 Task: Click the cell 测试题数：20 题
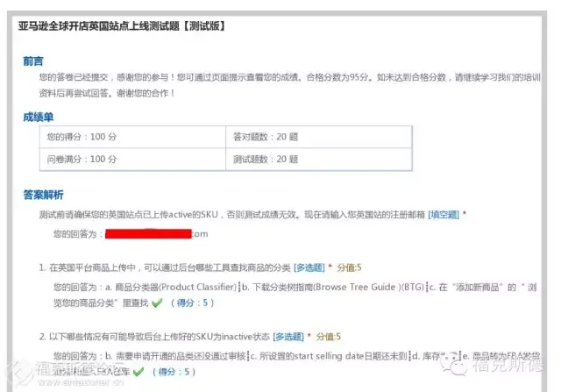[x=319, y=160]
